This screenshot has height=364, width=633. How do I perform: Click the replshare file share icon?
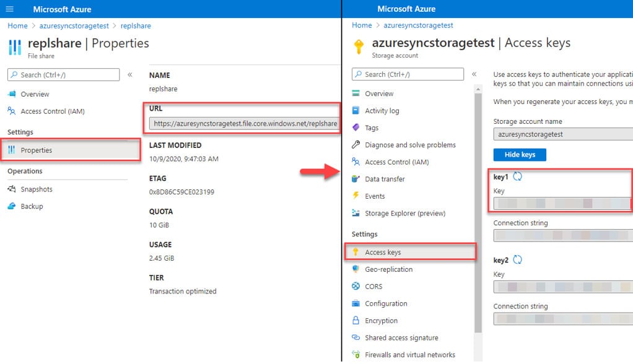click(15, 47)
